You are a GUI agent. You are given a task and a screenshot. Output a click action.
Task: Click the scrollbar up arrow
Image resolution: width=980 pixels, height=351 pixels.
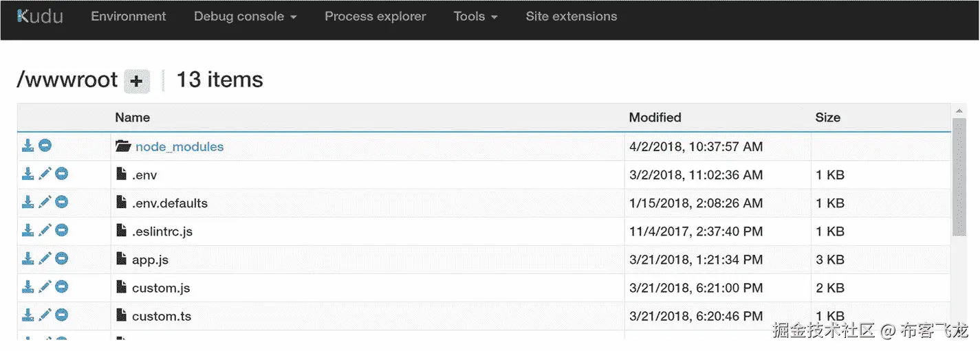click(959, 111)
